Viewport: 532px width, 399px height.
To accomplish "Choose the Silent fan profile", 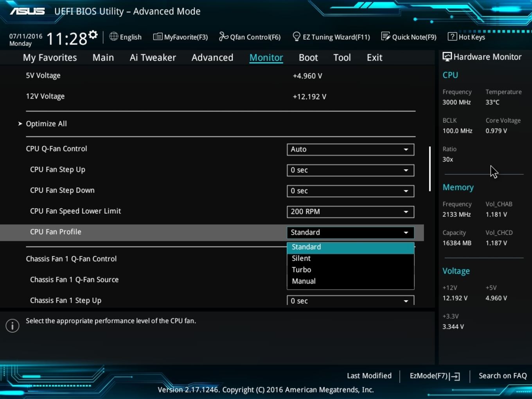I will coord(350,258).
